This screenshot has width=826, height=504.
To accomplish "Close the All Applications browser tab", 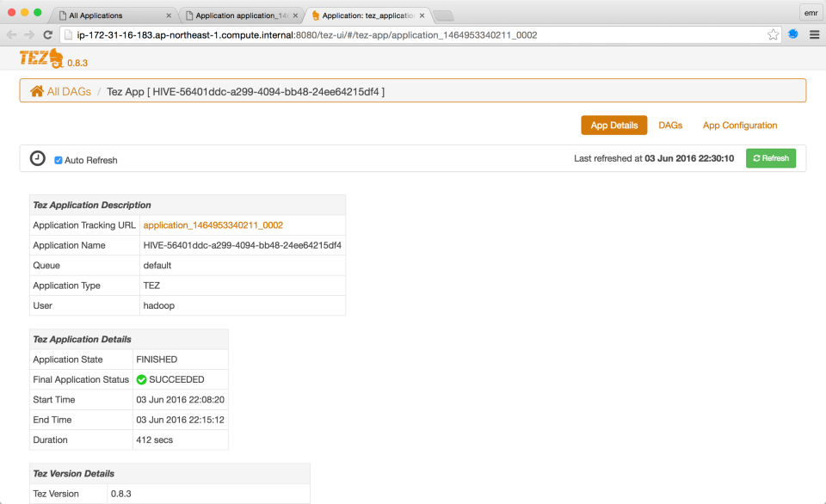I will point(169,15).
